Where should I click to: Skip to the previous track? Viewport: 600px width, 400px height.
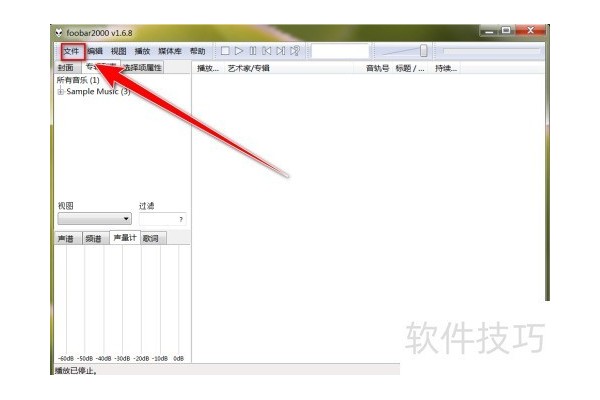tap(267, 51)
